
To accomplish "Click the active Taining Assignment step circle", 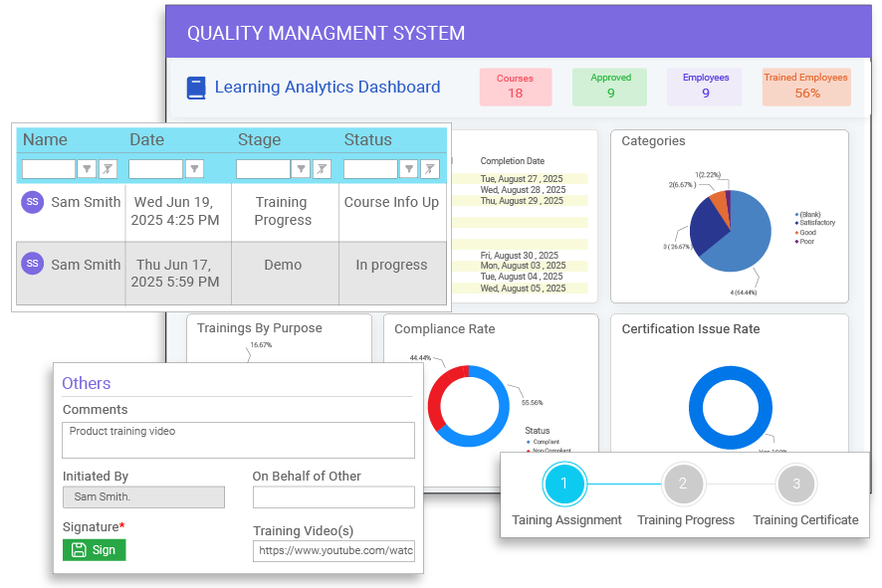I will pos(564,485).
